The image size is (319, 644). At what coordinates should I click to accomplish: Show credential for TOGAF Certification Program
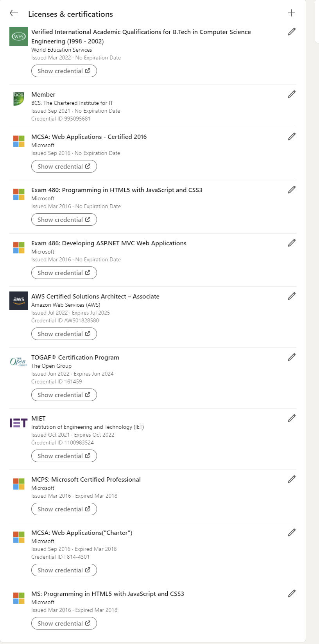tap(64, 395)
